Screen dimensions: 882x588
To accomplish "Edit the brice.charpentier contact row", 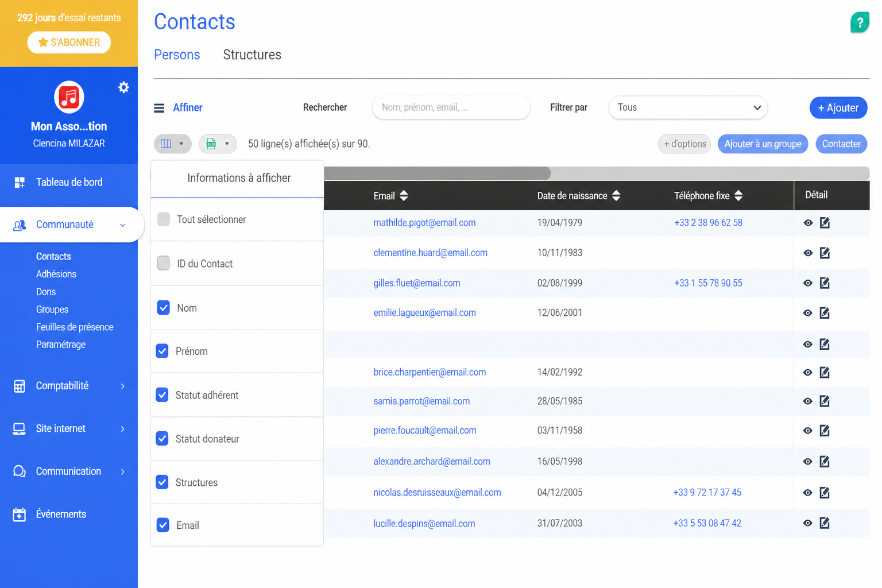I will point(825,372).
